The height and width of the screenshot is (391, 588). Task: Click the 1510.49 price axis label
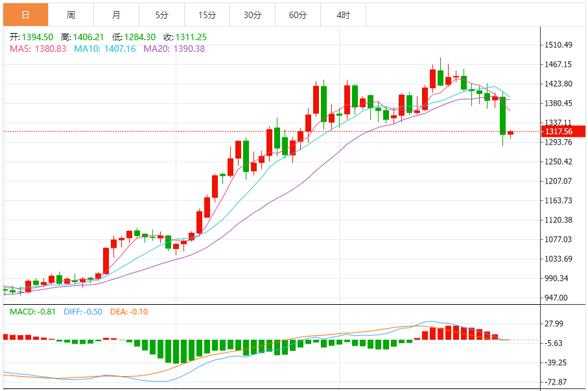558,45
